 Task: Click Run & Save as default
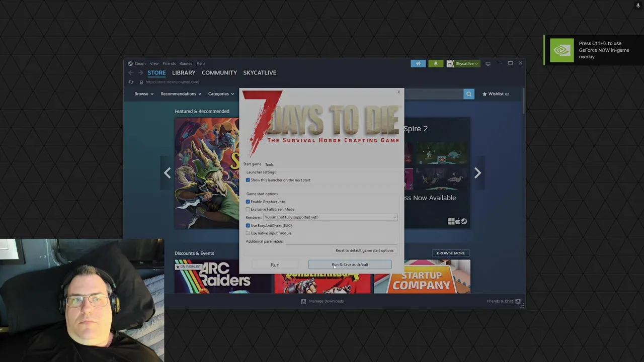click(x=350, y=264)
